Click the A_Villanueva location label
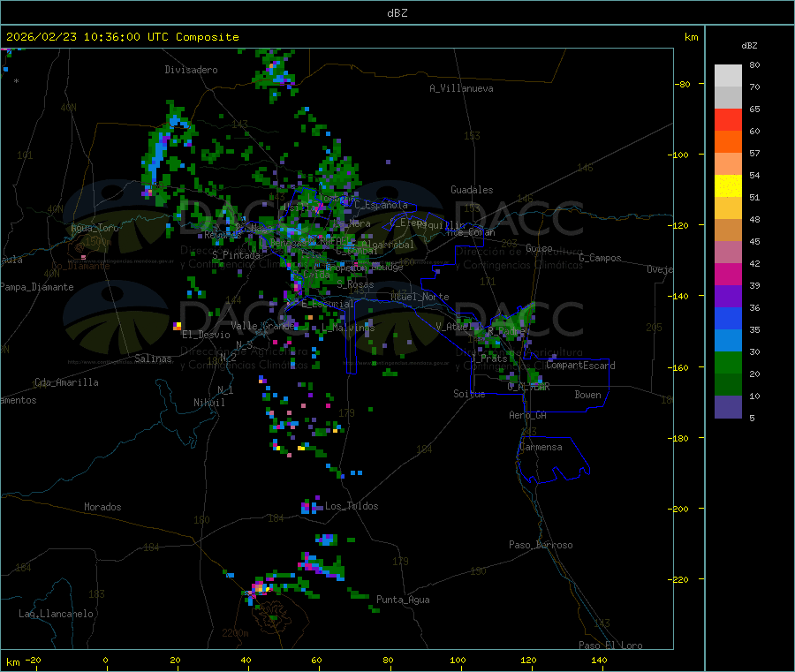 point(461,88)
